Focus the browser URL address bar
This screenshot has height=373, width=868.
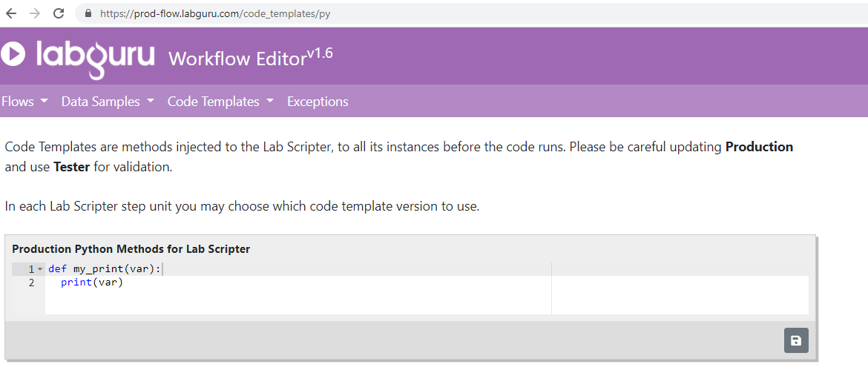[445, 13]
